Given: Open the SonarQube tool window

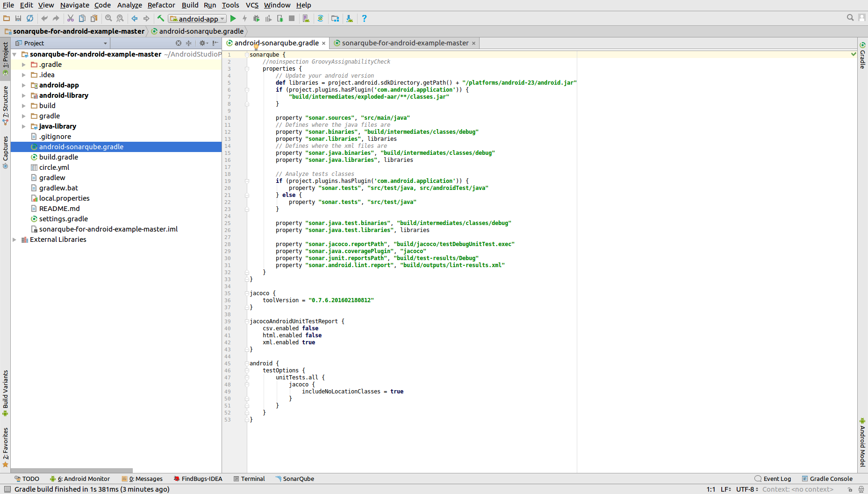Looking at the screenshot, I should pos(294,479).
